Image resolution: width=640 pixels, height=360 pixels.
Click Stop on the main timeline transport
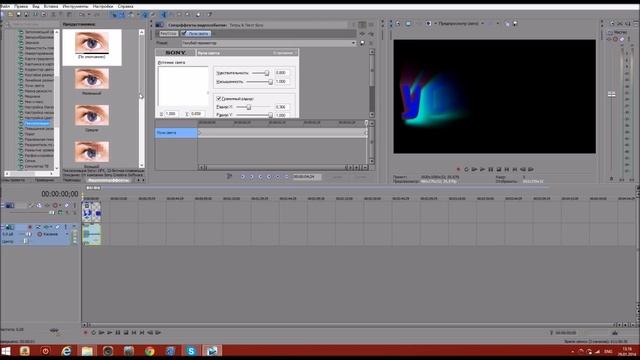pos(126,333)
